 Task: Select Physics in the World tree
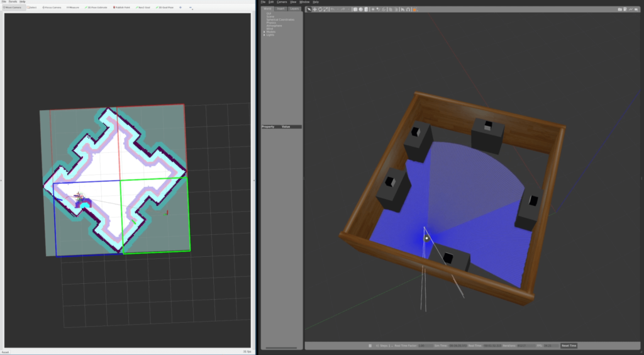point(271,23)
